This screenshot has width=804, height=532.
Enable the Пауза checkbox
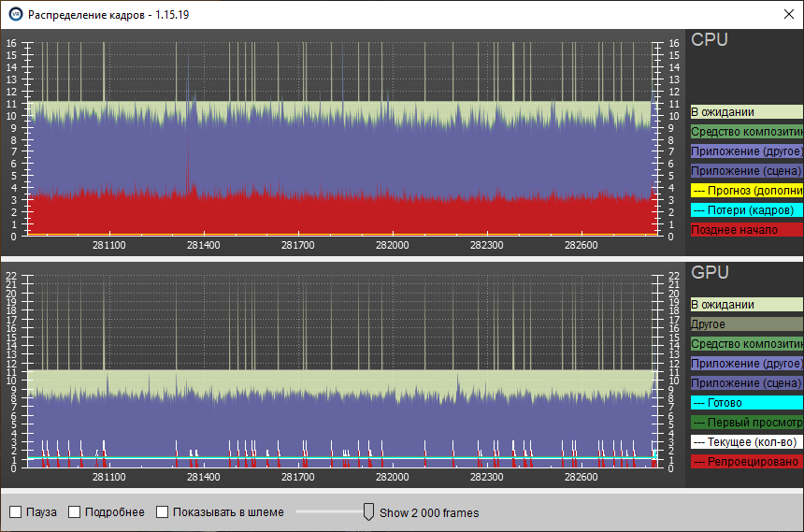[x=16, y=512]
